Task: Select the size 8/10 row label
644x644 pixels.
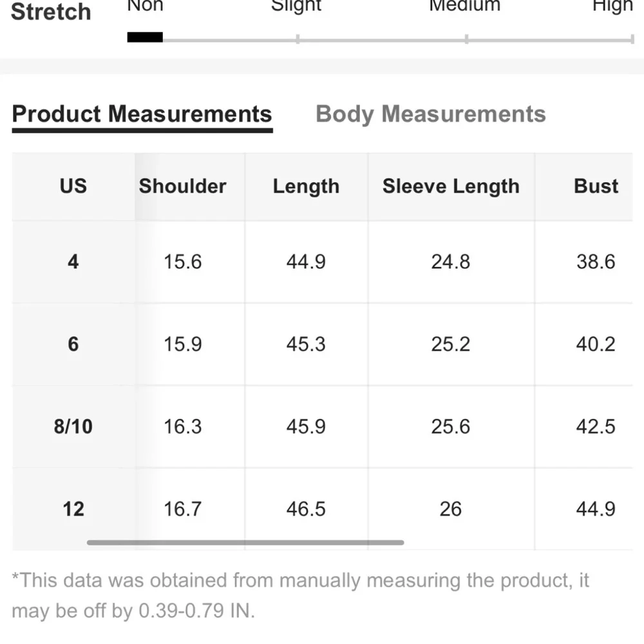Action: point(73,426)
